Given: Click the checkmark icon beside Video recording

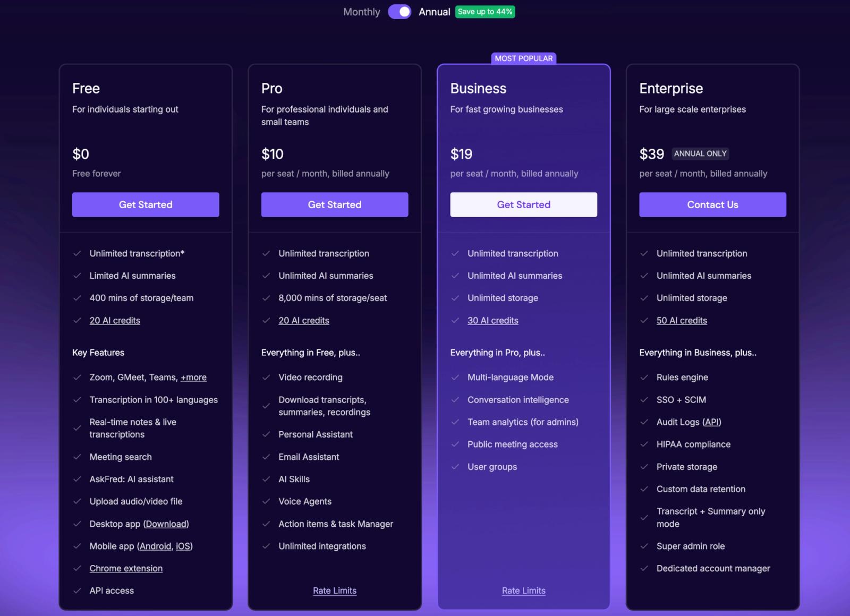Looking at the screenshot, I should pyautogui.click(x=266, y=378).
